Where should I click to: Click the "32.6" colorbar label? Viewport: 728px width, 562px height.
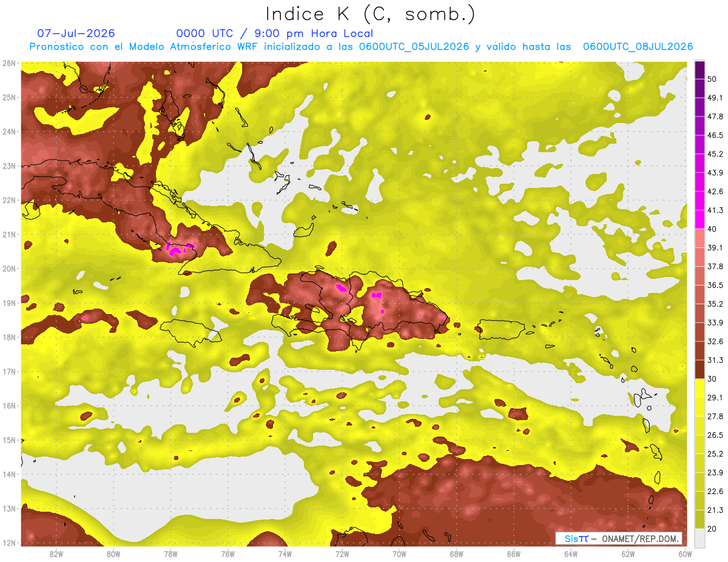(715, 341)
